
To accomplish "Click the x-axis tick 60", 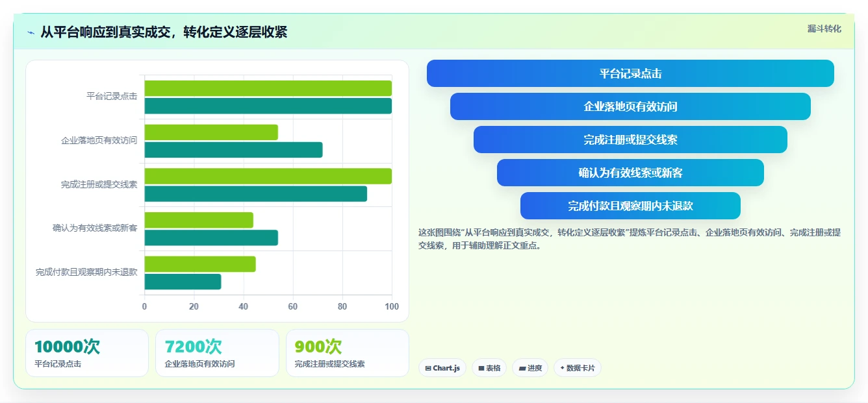I will point(293,306).
